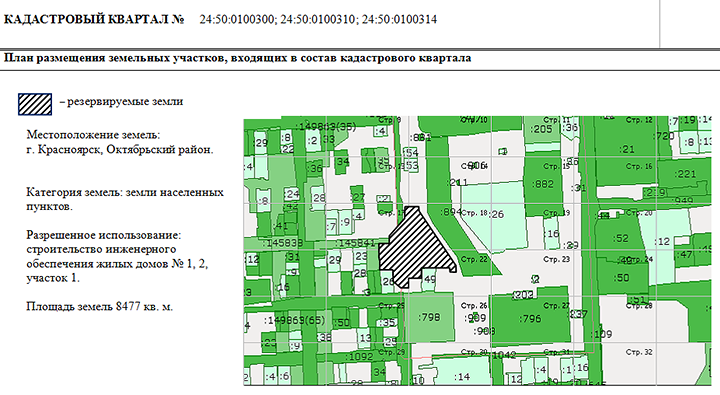Viewport: 720px width, 395px height.
Task: Select parcel :221 on the map
Action: point(685,174)
